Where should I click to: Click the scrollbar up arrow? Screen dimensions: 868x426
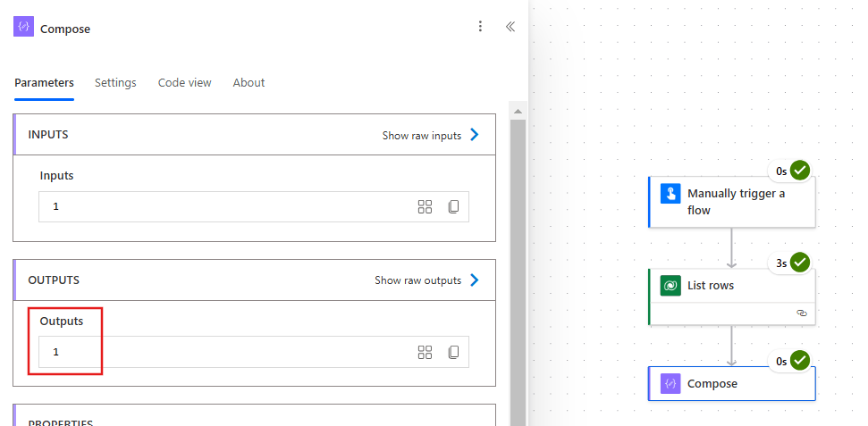click(518, 112)
